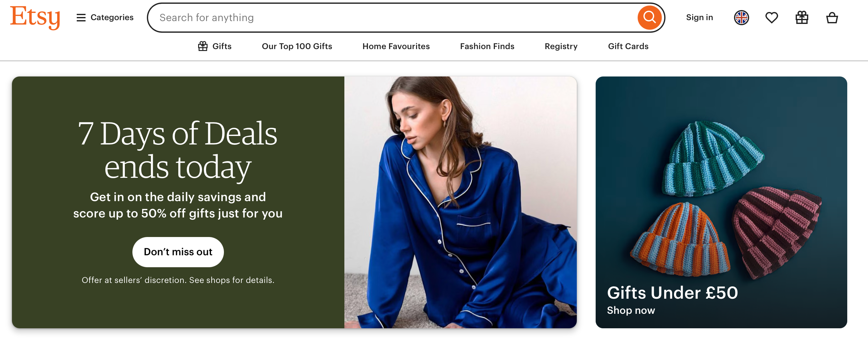Open the Registry page
The width and height of the screenshot is (868, 350).
(x=561, y=46)
